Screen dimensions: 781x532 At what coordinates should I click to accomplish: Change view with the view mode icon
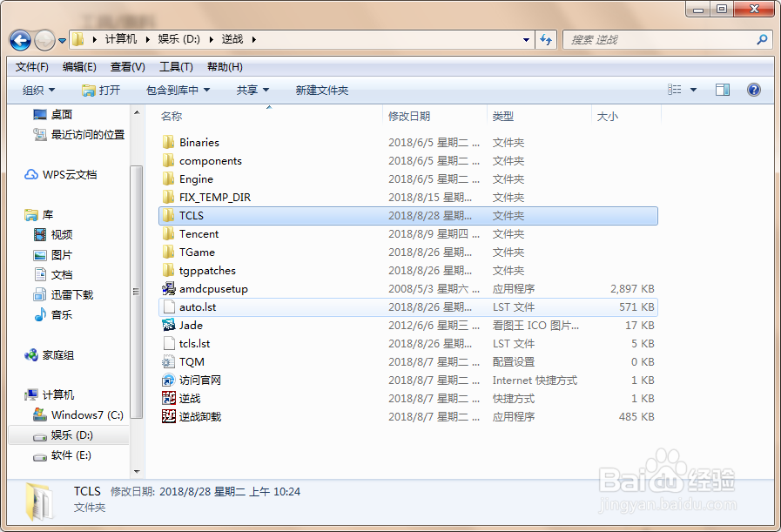pos(675,90)
